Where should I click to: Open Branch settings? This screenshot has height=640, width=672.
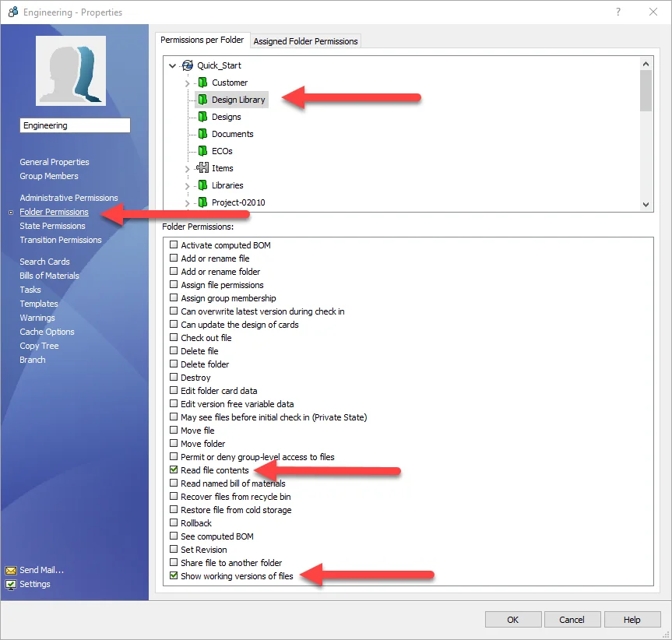click(32, 360)
